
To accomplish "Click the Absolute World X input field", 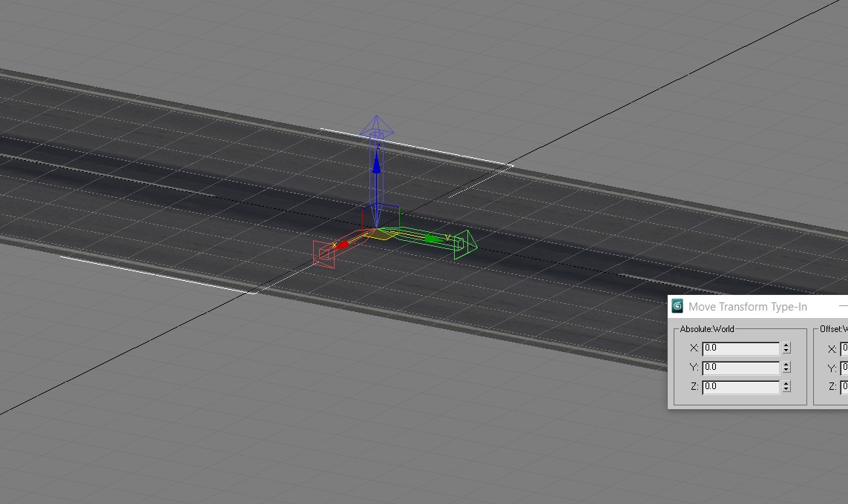I will pyautogui.click(x=741, y=348).
